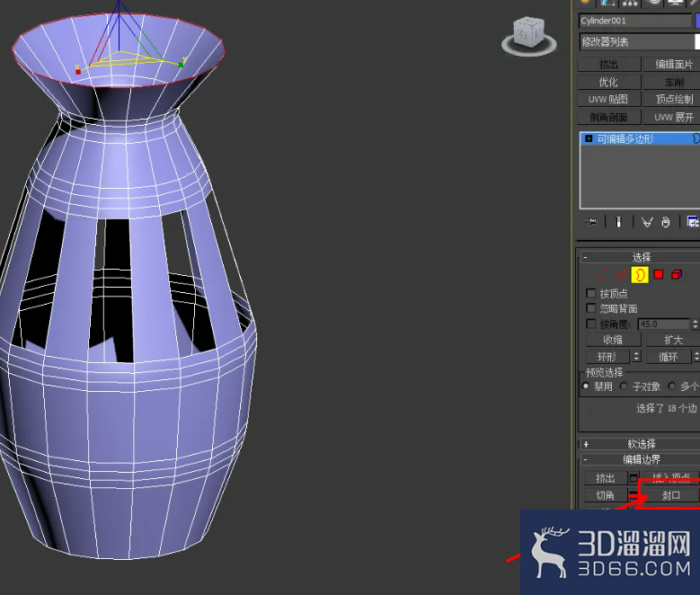Enable the 按角度 checkbox
This screenshot has width=700, height=595.
(x=590, y=324)
